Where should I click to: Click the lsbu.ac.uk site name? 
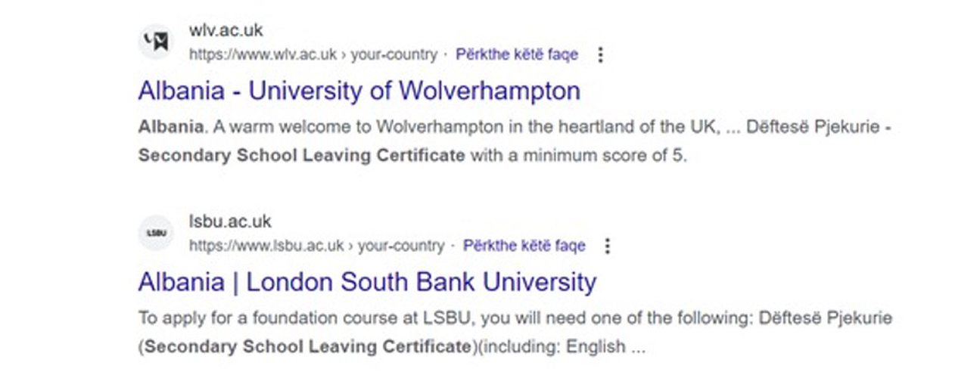coord(229,222)
